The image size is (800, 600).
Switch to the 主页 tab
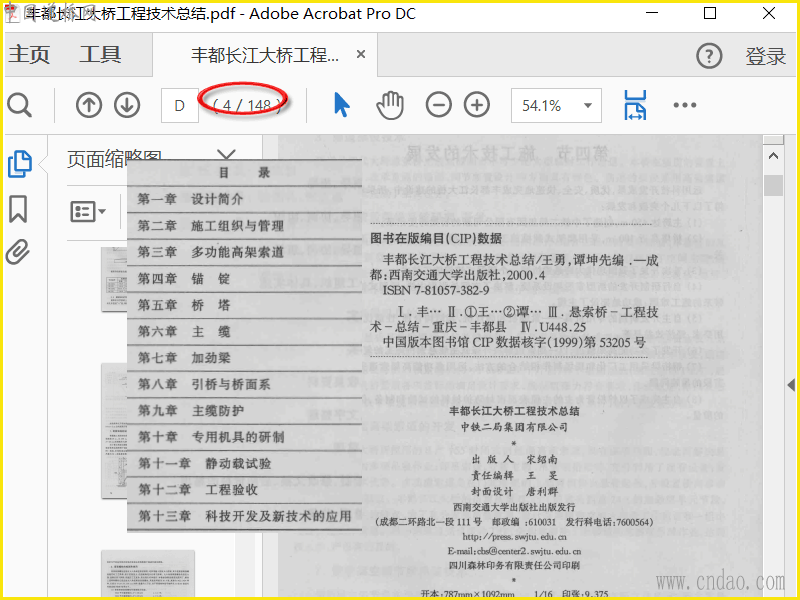[x=29, y=54]
